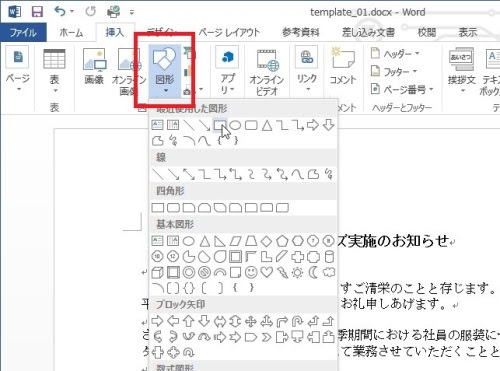Choose the snip single corner rectangle under 四角形
The width and height of the screenshot is (500, 371).
pos(189,208)
